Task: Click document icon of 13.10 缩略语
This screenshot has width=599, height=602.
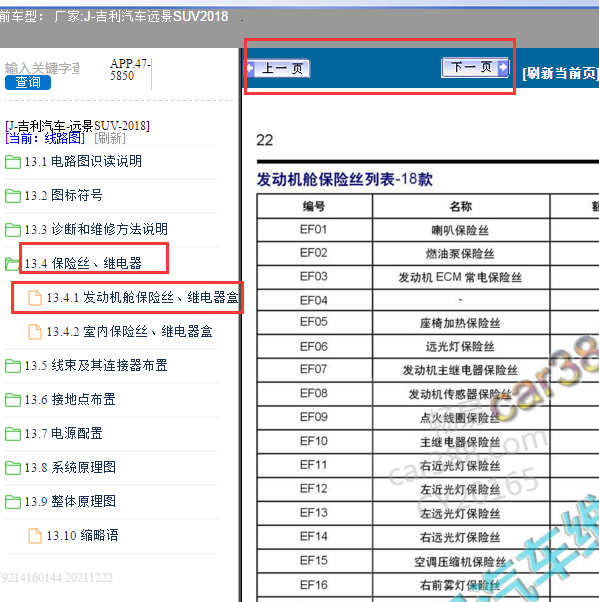Action: pos(35,536)
